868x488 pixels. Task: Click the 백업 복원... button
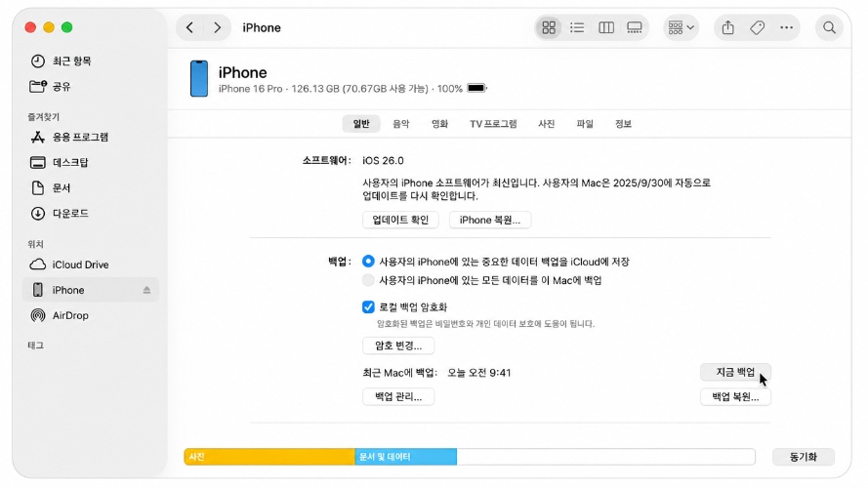point(735,396)
